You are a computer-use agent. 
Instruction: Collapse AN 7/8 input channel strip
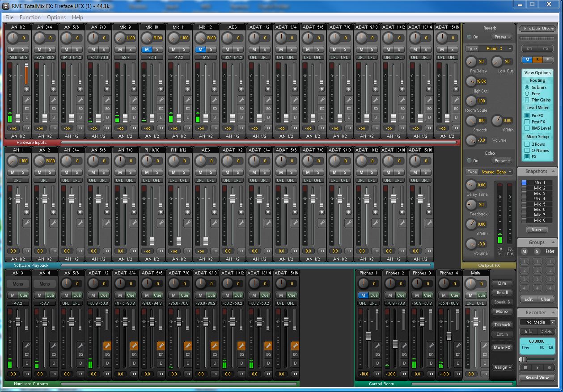click(x=107, y=128)
